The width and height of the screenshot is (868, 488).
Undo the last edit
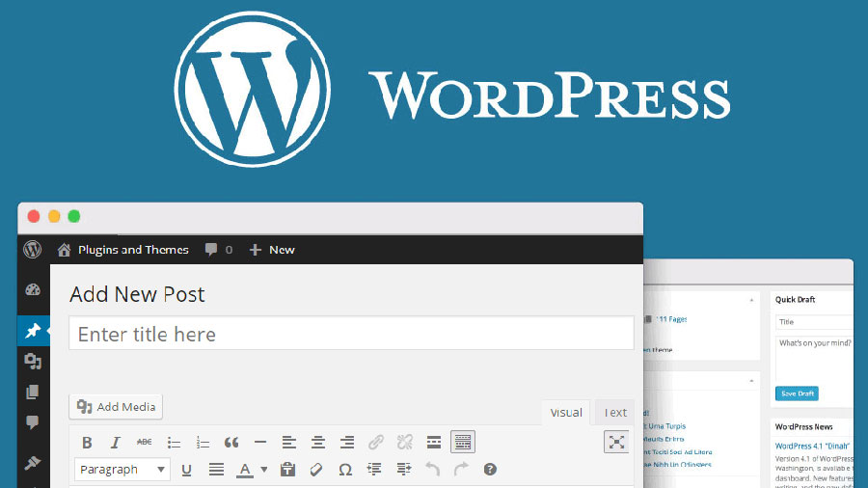coord(432,469)
